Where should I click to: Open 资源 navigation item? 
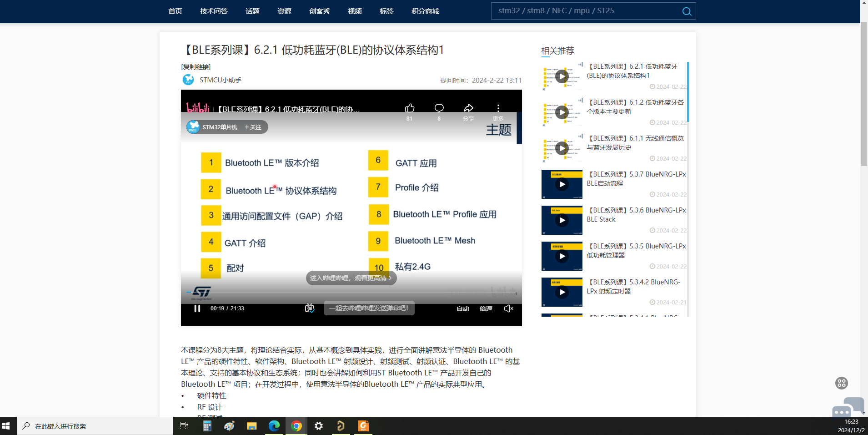click(284, 11)
